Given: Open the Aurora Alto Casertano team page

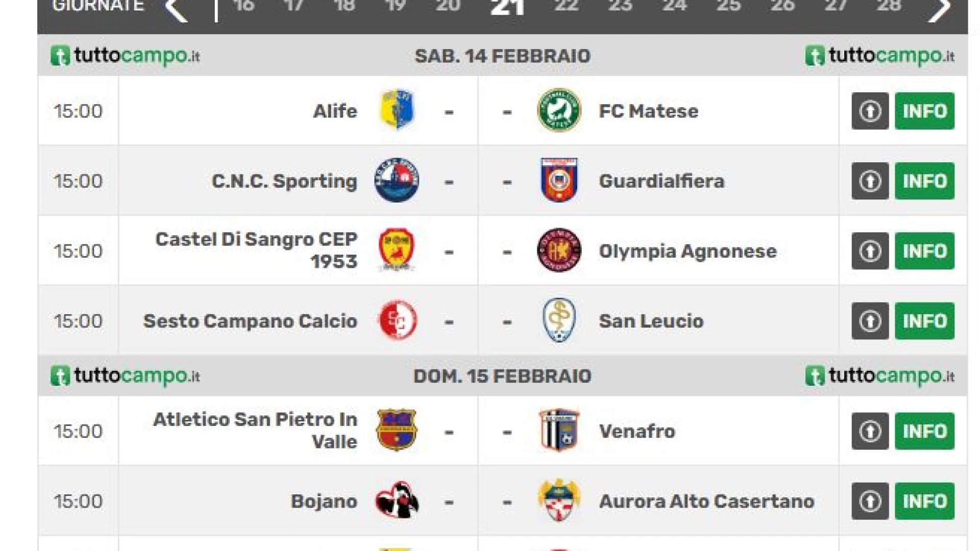Looking at the screenshot, I should (706, 502).
